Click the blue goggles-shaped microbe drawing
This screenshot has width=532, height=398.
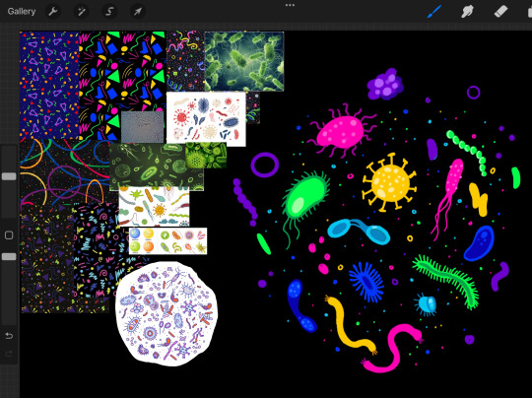click(359, 232)
